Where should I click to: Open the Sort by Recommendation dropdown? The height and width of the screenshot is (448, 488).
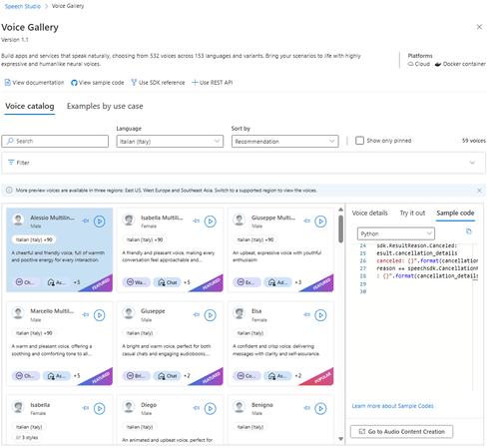coord(285,141)
